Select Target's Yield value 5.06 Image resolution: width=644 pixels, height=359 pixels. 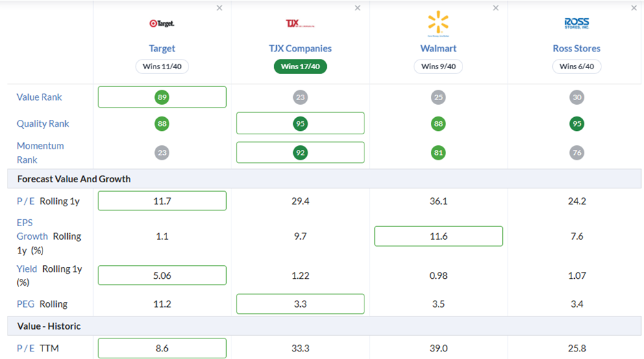point(162,275)
